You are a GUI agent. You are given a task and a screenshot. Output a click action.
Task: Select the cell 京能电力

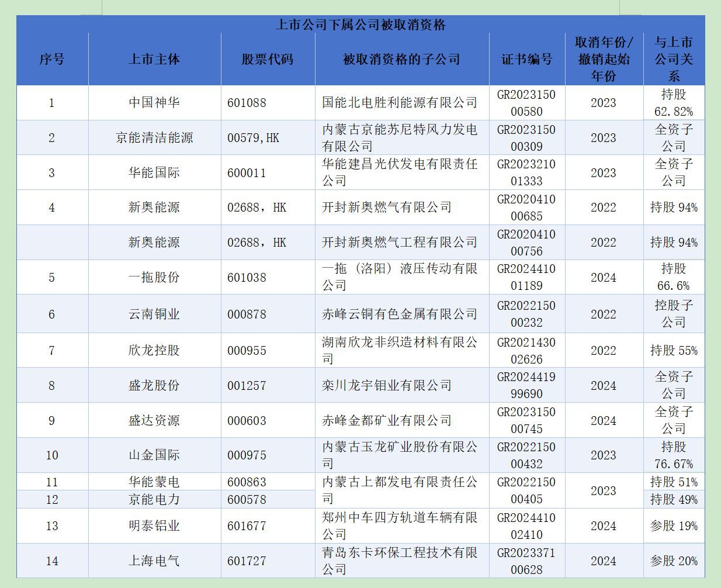154,499
